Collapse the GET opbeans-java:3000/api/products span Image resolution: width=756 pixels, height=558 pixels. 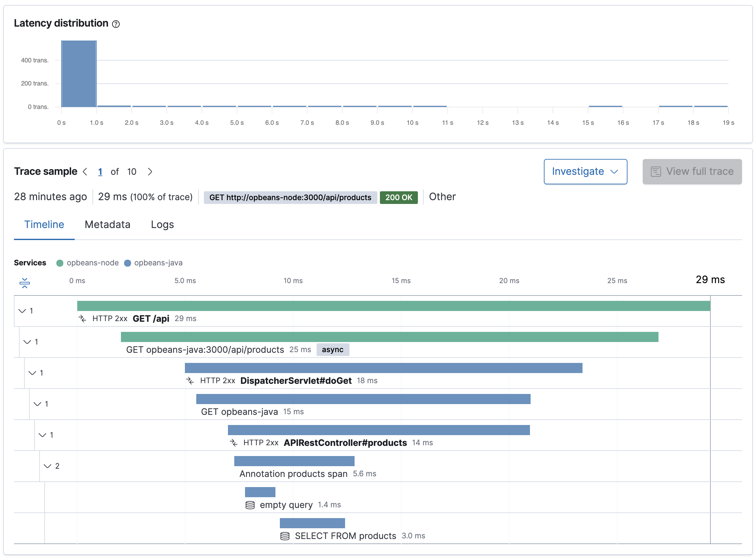[x=27, y=341]
